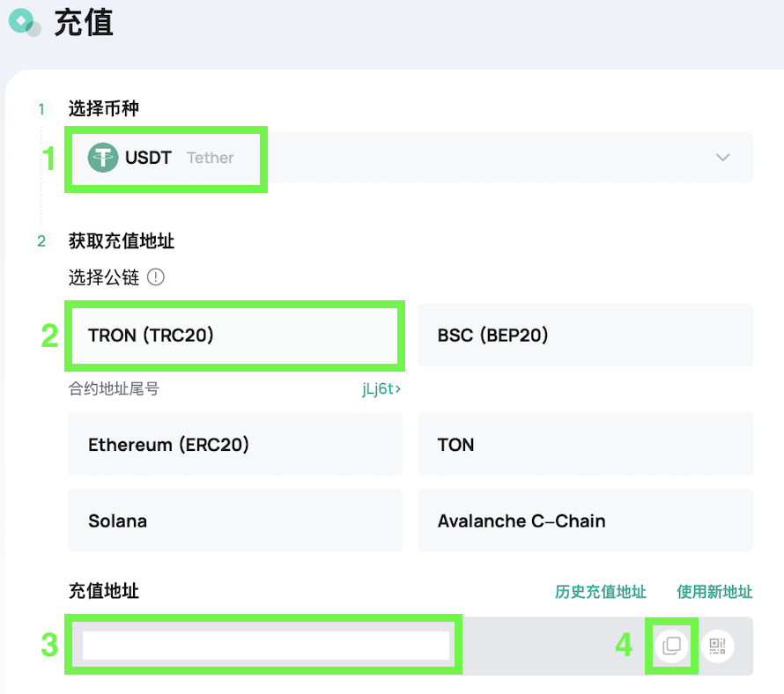Click the step 1 circle indicator

41,108
